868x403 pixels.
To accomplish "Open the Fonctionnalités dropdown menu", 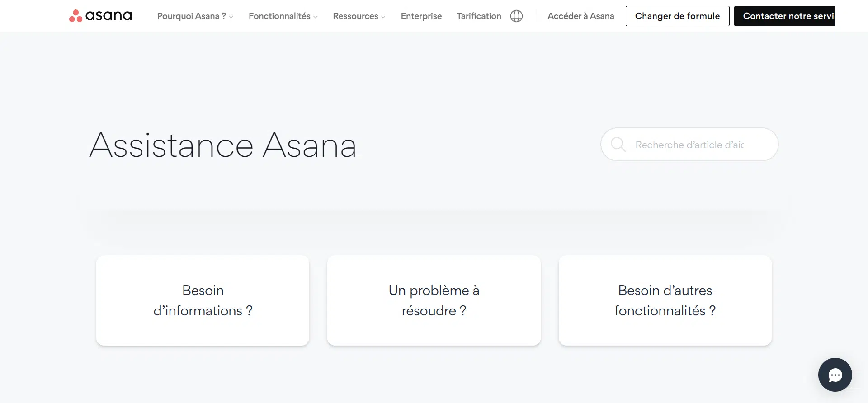I will [279, 16].
